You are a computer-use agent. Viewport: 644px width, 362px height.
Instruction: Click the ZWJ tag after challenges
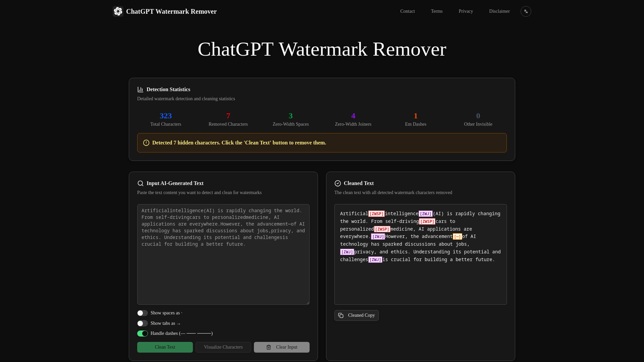pyautogui.click(x=375, y=260)
